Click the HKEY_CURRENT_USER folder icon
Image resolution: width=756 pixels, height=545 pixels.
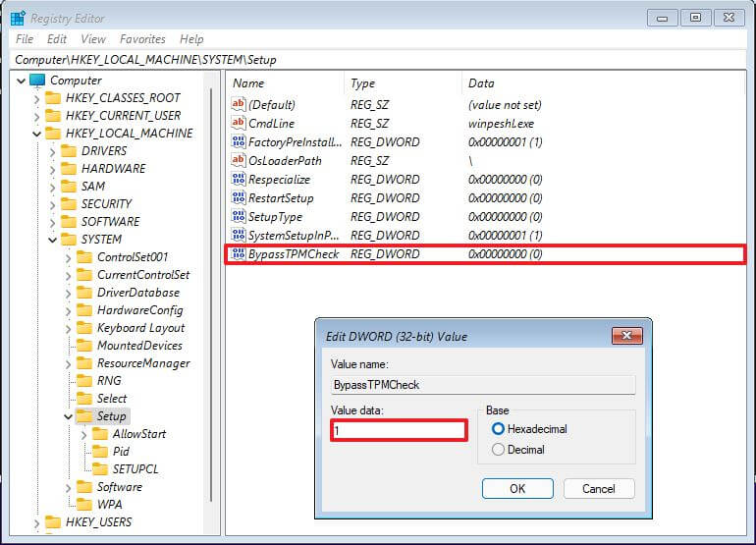point(53,116)
